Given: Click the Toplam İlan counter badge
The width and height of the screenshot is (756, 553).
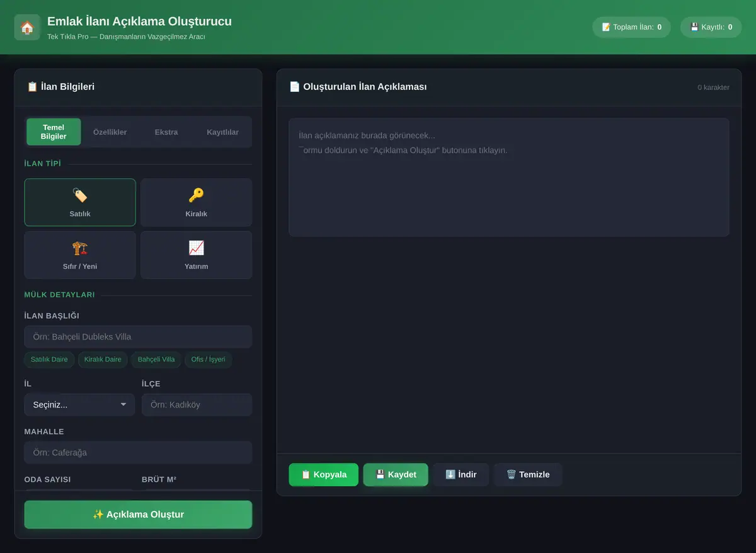Looking at the screenshot, I should point(631,27).
